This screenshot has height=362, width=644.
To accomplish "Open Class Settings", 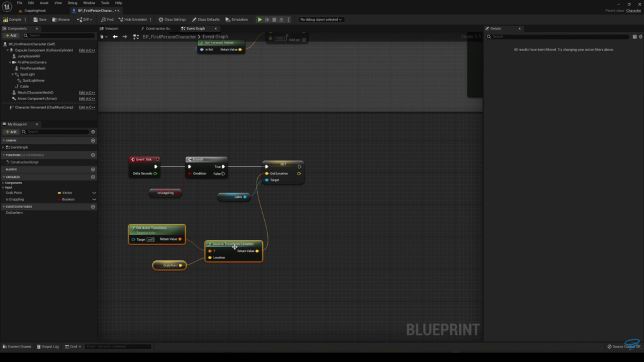I will tap(172, 19).
